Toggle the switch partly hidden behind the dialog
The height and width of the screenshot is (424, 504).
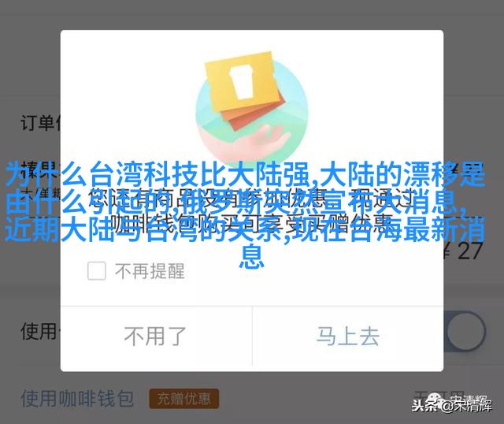(x=465, y=331)
